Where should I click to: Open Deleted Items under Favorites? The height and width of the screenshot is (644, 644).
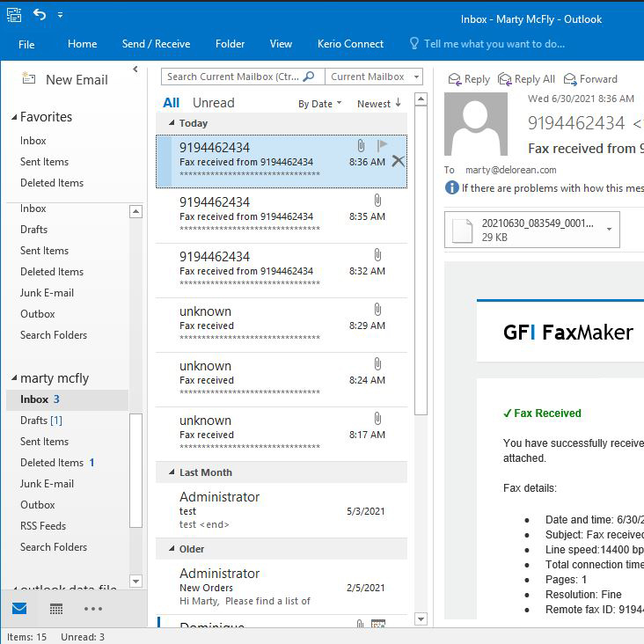pyautogui.click(x=52, y=183)
